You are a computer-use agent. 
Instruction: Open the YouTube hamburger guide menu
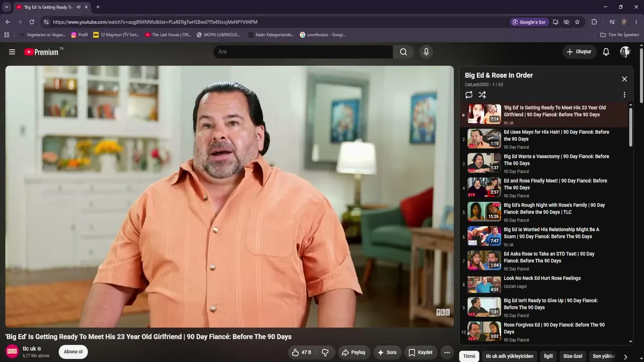coord(12,52)
